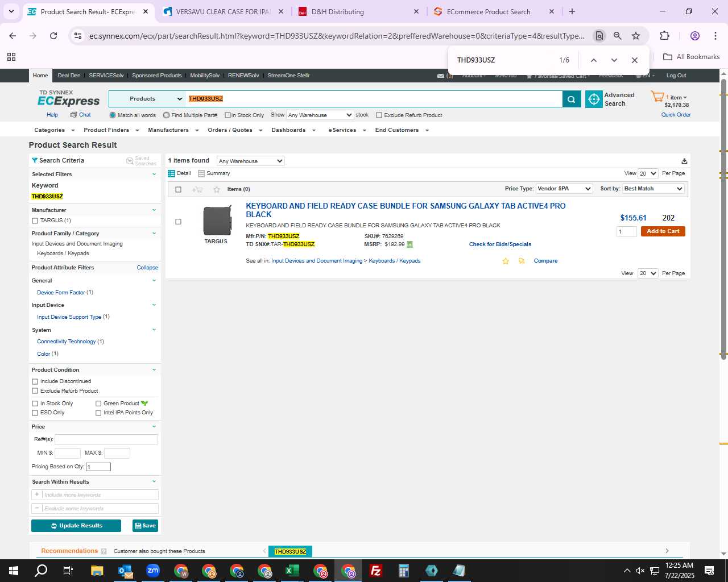Click the magnifier search button beside keyword box
The height and width of the screenshot is (582, 728).
pos(572,99)
